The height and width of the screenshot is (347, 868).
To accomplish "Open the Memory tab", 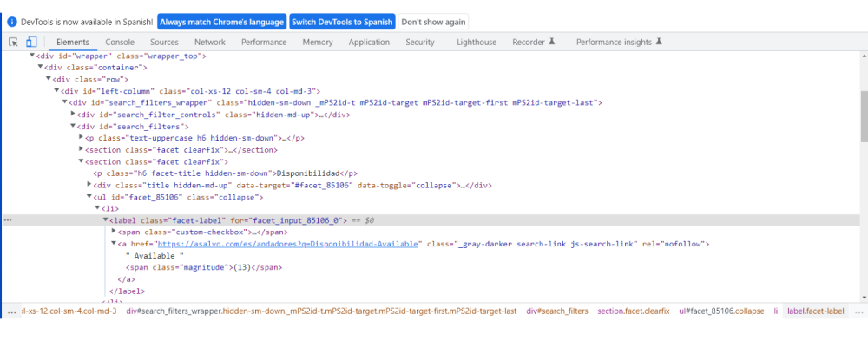I will pos(318,42).
